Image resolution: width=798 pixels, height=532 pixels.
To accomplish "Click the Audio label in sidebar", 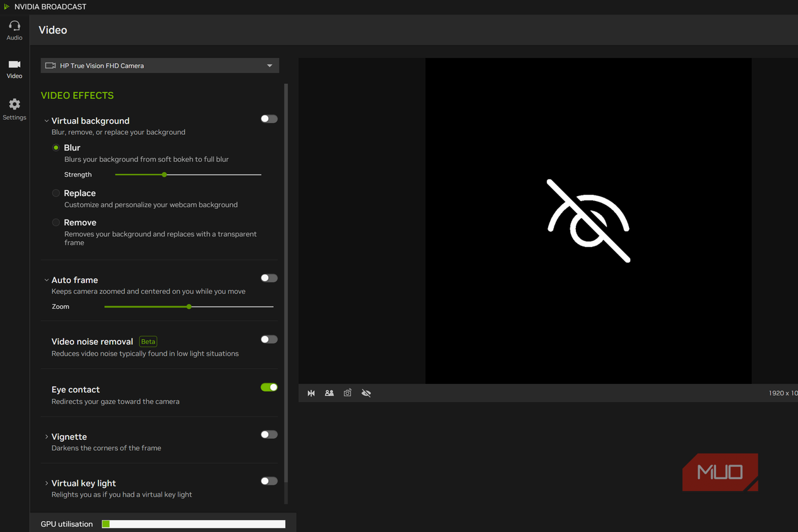I will coord(15,38).
